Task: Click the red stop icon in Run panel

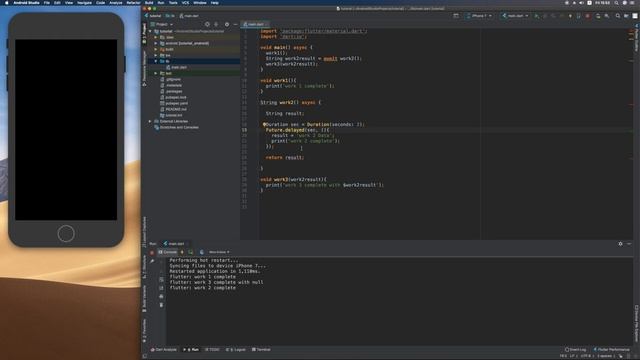Action: [x=152, y=253]
